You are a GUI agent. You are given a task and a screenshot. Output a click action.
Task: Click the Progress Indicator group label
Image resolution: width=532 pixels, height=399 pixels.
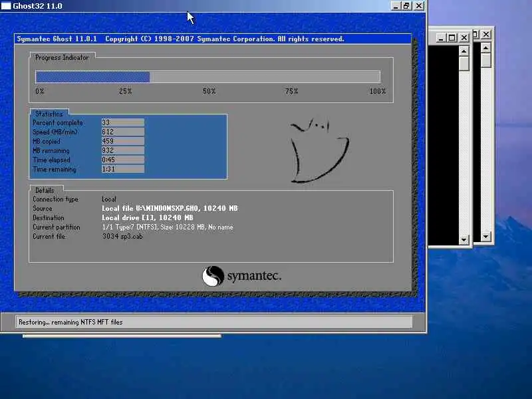pyautogui.click(x=62, y=58)
